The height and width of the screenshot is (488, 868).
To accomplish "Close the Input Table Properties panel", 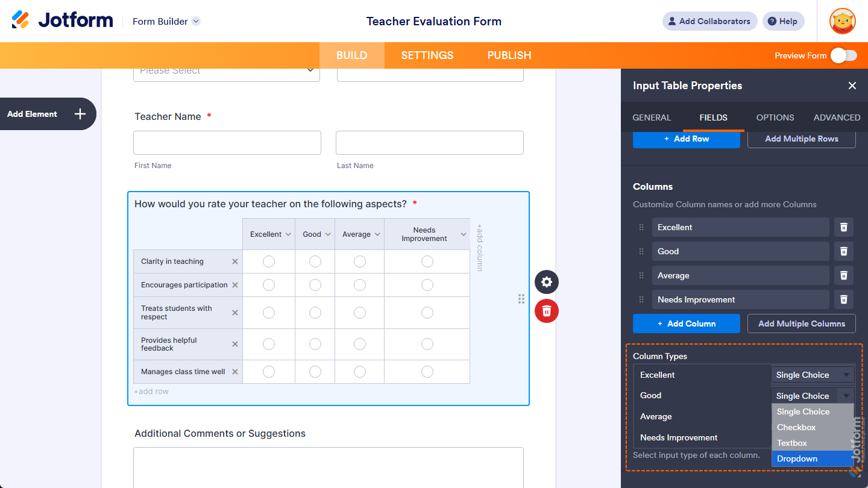I will click(852, 86).
